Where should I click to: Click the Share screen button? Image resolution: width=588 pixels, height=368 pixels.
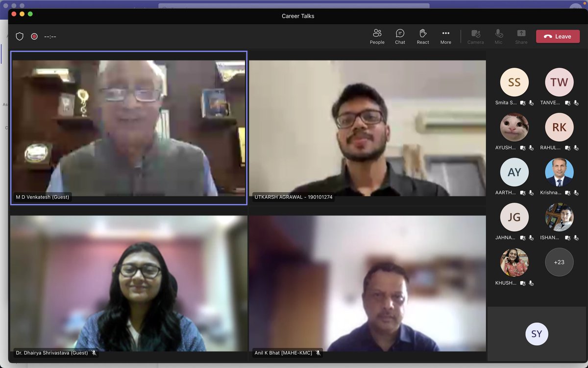521,37
